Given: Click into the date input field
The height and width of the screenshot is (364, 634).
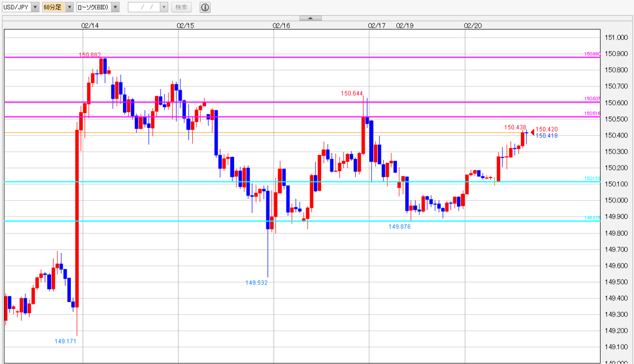Looking at the screenshot, I should [x=144, y=7].
